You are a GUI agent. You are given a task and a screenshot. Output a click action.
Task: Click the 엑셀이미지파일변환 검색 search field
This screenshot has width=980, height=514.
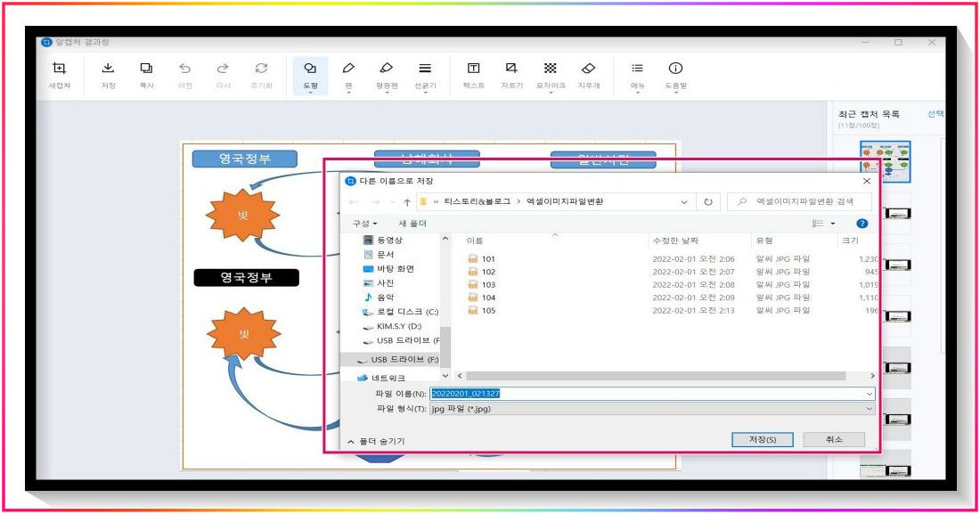click(x=799, y=201)
